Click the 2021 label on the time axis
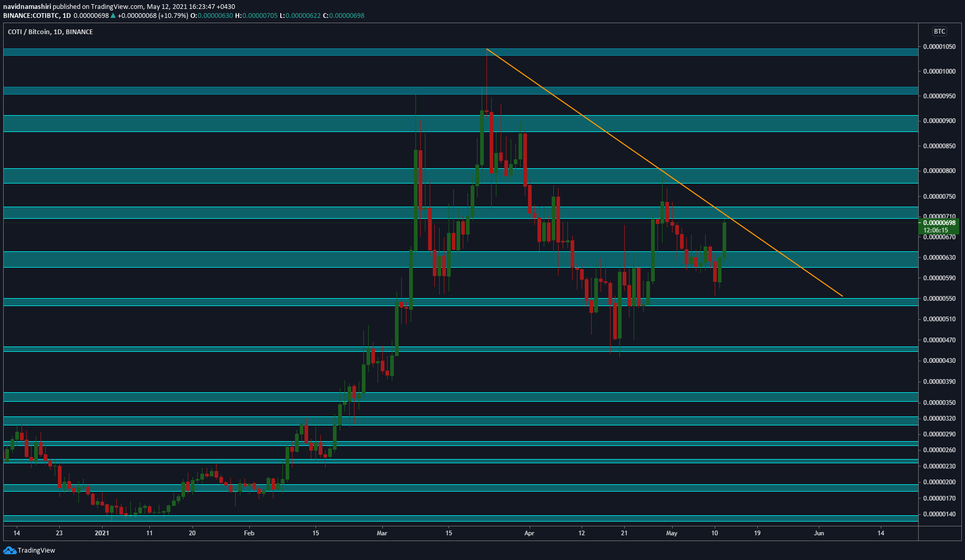The height and width of the screenshot is (560, 965). tap(102, 533)
